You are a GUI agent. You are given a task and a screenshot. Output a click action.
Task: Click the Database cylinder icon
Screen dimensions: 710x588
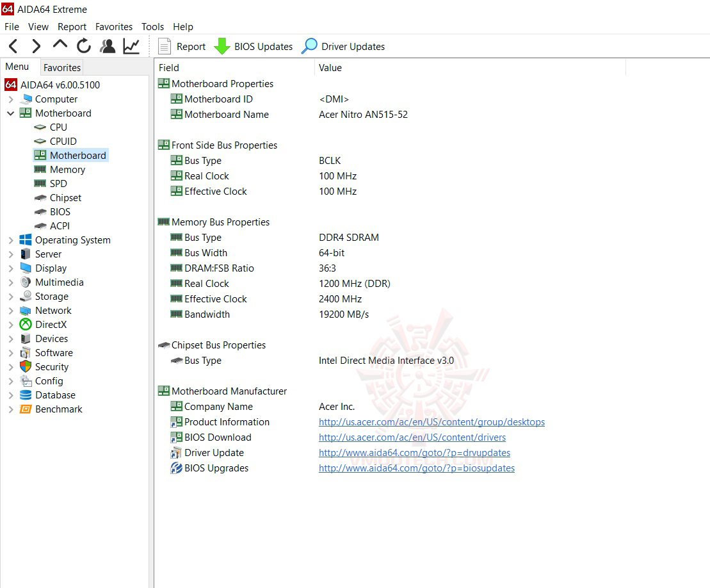tap(26, 395)
